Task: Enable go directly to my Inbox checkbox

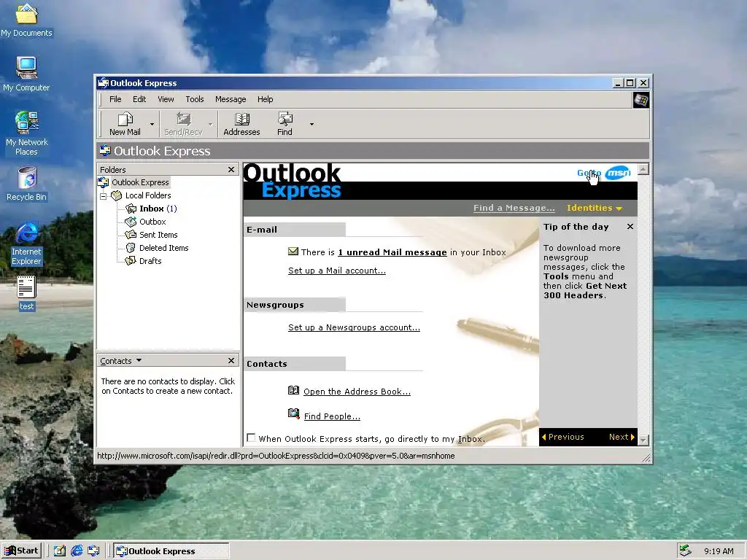Action: point(251,437)
